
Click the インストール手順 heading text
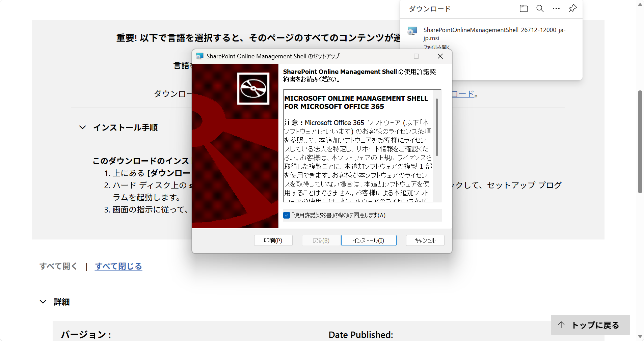click(x=126, y=127)
